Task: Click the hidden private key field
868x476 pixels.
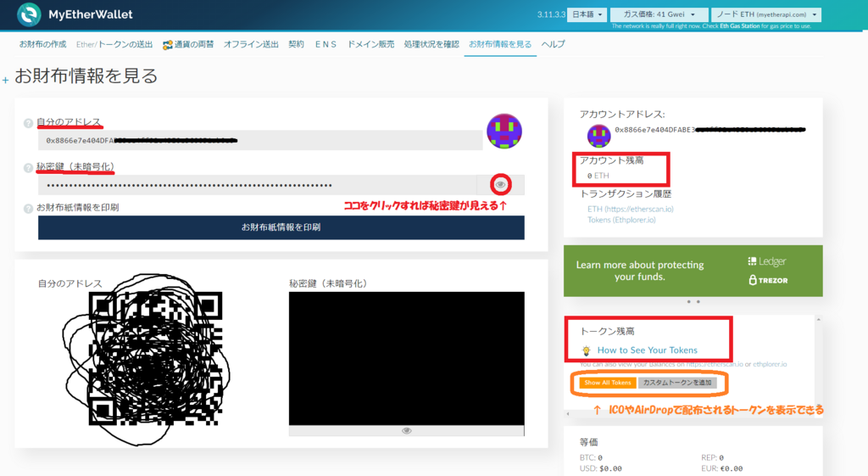Action: coord(258,185)
